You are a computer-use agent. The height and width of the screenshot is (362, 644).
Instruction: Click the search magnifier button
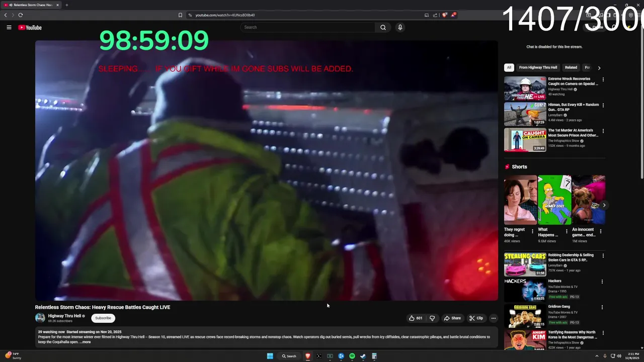(383, 28)
